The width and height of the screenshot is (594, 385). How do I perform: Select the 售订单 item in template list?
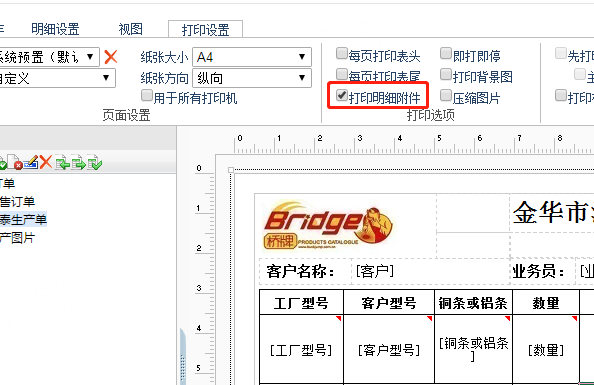click(17, 201)
